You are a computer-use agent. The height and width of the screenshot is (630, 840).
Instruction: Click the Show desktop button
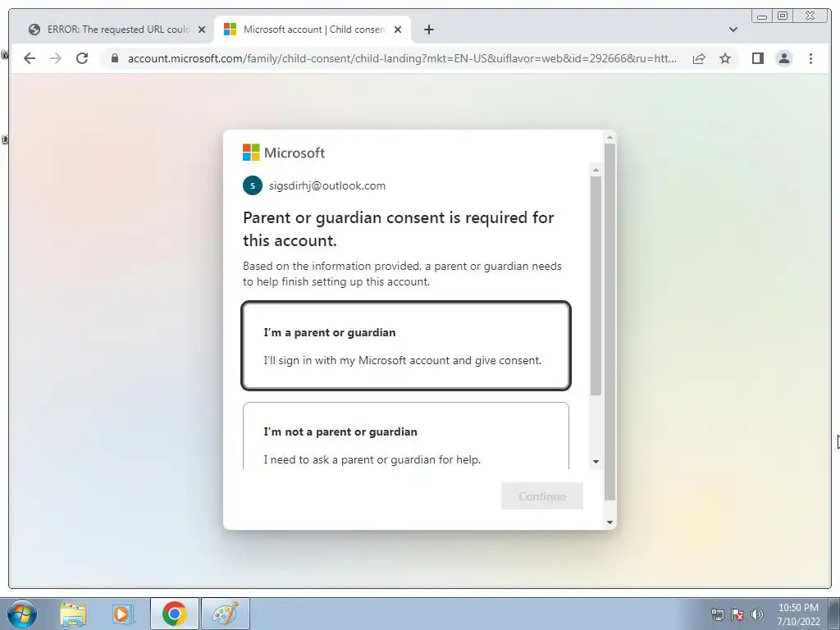834,614
